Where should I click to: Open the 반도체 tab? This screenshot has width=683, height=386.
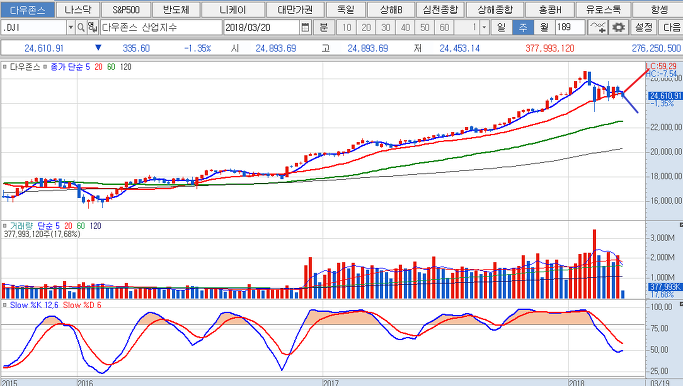click(176, 10)
